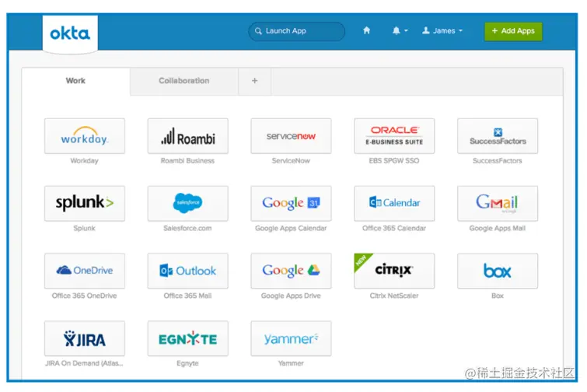Open the ServiceNow app tile
Screen dimensions: 587x392
(291, 136)
